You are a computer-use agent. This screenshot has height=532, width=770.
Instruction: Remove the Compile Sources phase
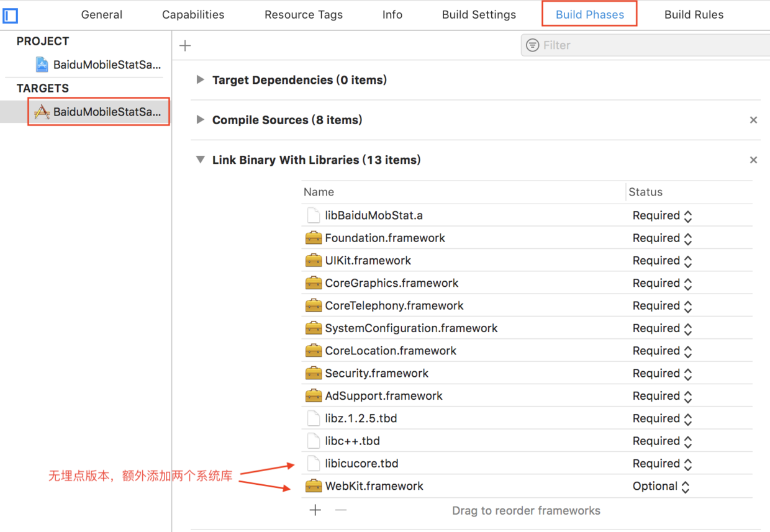tap(753, 120)
